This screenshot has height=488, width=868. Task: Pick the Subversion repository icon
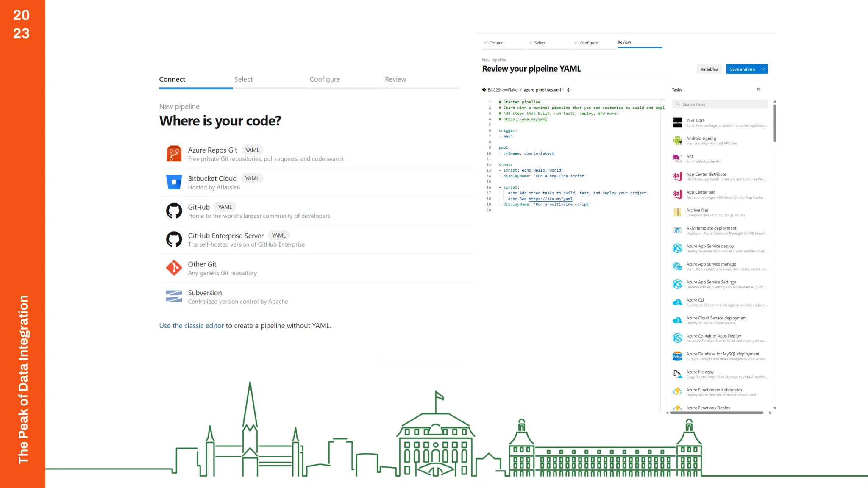point(174,297)
